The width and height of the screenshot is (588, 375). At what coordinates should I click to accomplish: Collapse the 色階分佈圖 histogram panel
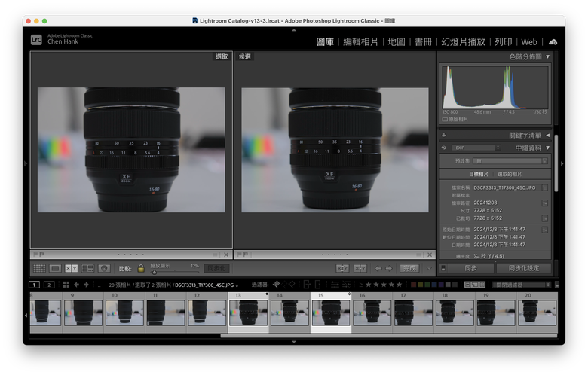point(547,56)
